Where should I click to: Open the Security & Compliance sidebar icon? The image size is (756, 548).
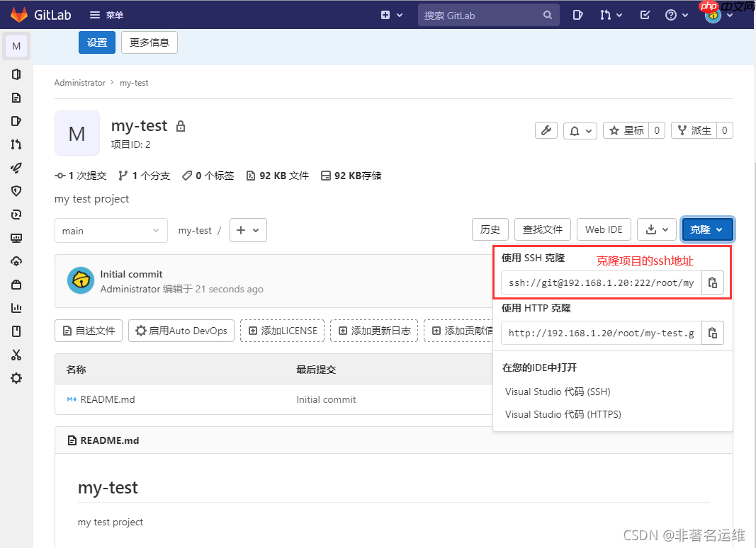(x=16, y=190)
